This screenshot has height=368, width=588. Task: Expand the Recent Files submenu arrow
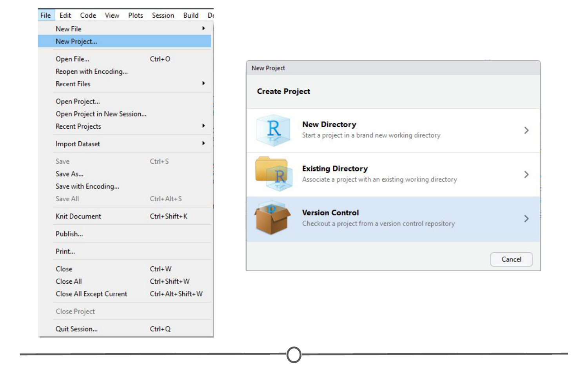203,84
